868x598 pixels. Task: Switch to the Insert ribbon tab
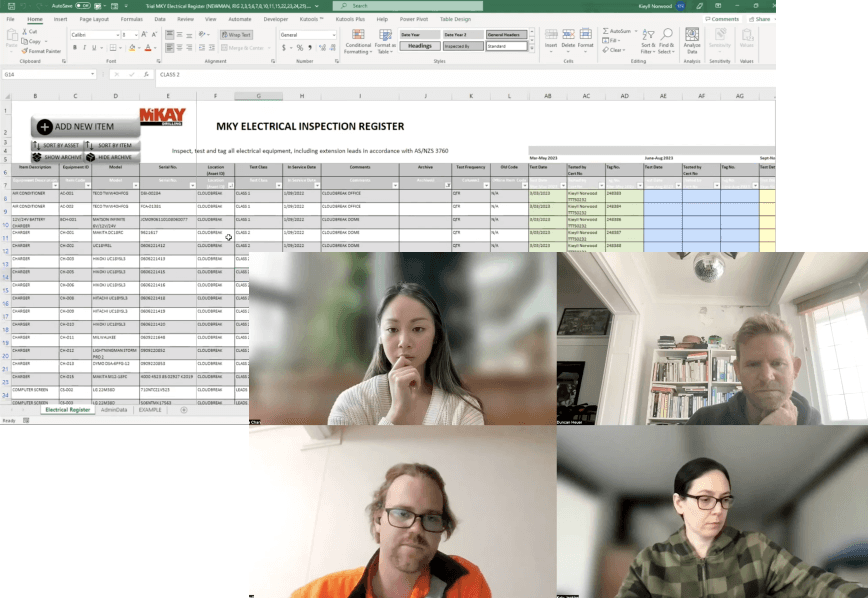[x=60, y=19]
